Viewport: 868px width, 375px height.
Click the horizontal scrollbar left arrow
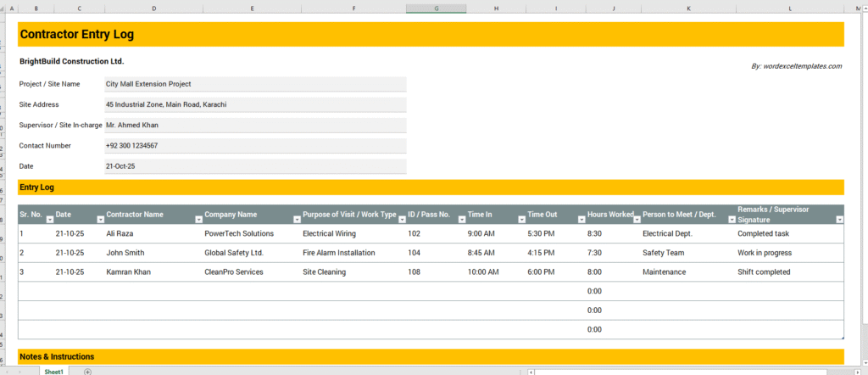(531, 371)
